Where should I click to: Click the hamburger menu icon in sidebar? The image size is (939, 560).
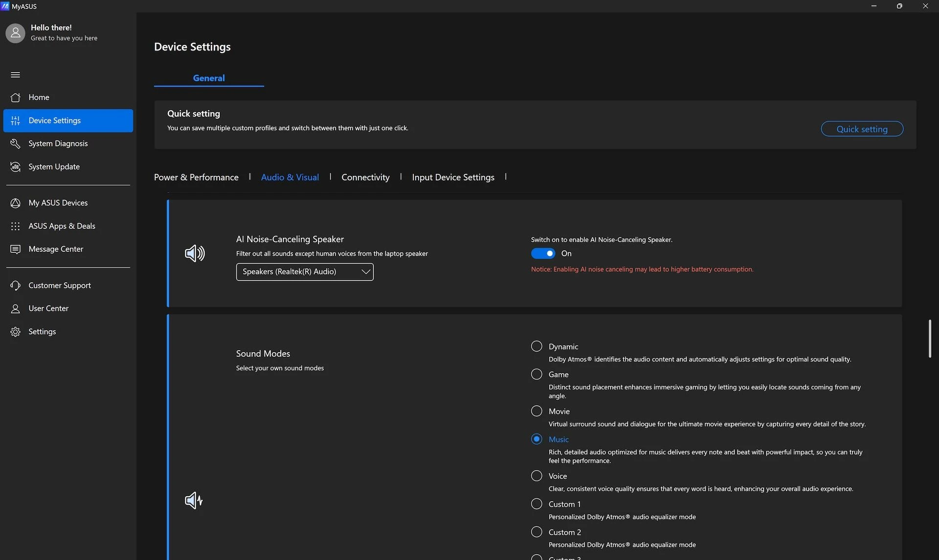coord(15,75)
